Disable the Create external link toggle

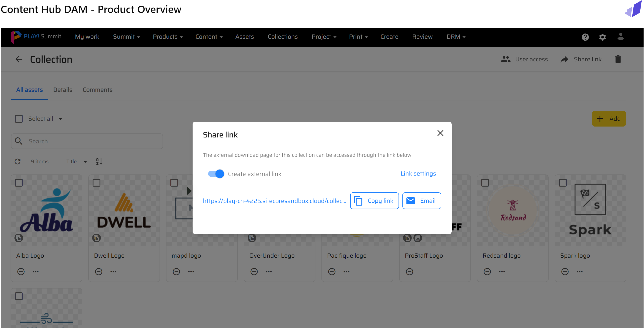click(216, 174)
